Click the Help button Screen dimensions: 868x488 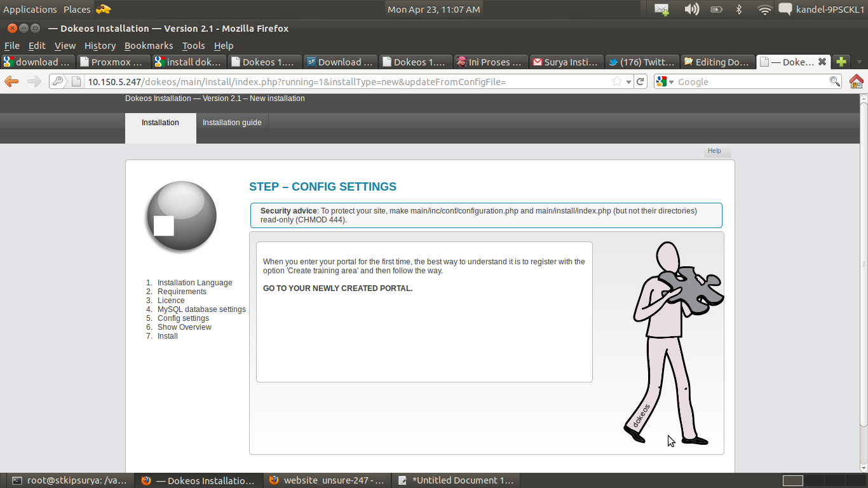715,151
